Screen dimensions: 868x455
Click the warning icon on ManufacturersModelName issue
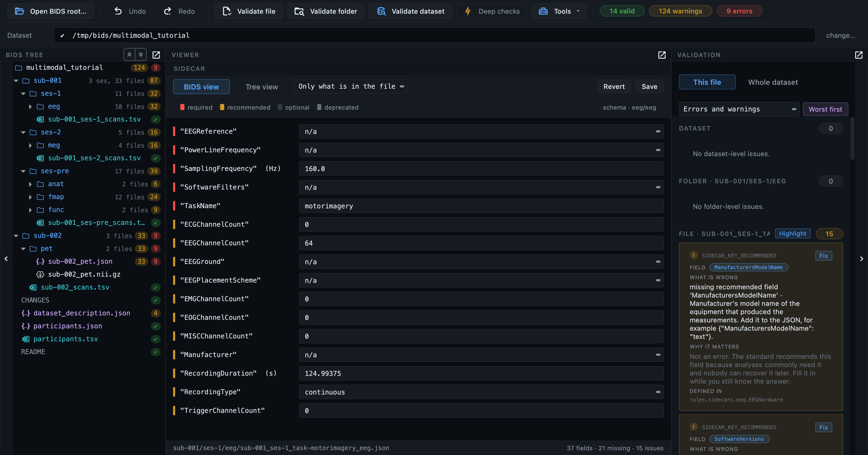[x=694, y=255]
